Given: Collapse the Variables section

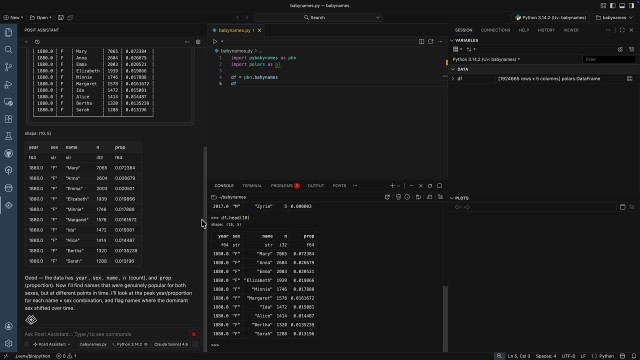Looking at the screenshot, I should click(x=452, y=40).
